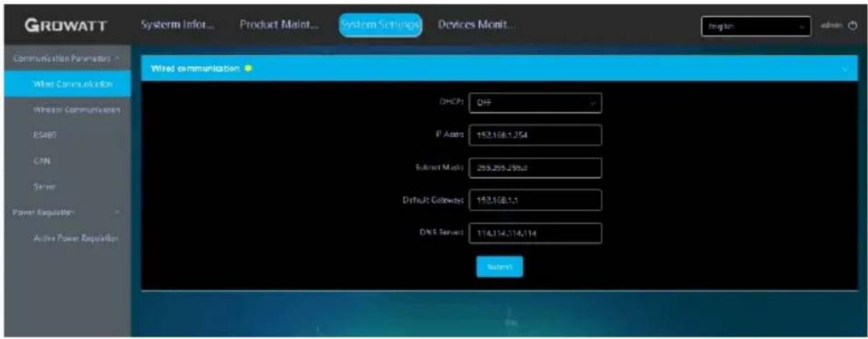Open the language dropdown
The image size is (868, 339).
pyautogui.click(x=756, y=26)
